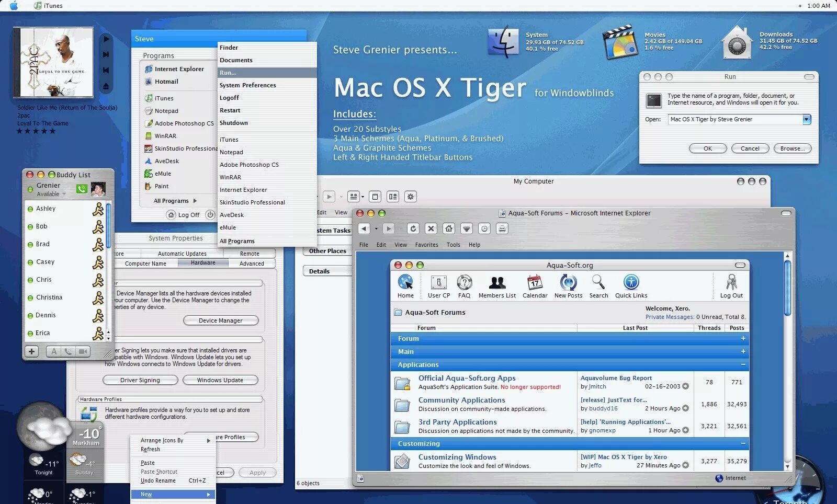This screenshot has width=837, height=504.
Task: Click the Apple menu logo
Action: 14,6
